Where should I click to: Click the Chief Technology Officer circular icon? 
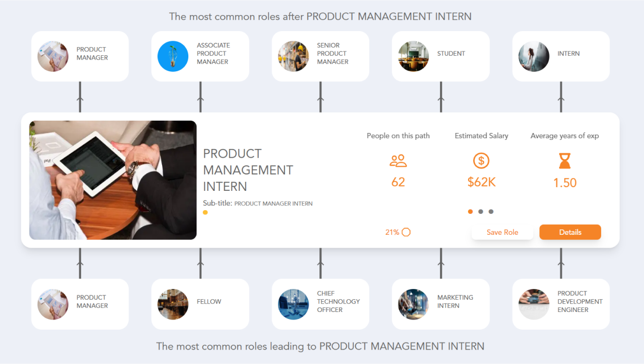293,304
